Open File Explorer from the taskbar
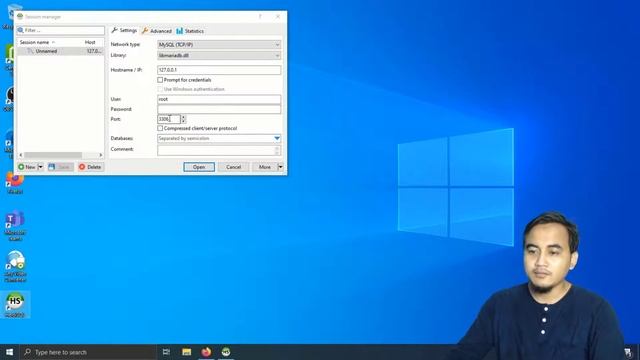This screenshot has width=640, height=360. [x=187, y=352]
